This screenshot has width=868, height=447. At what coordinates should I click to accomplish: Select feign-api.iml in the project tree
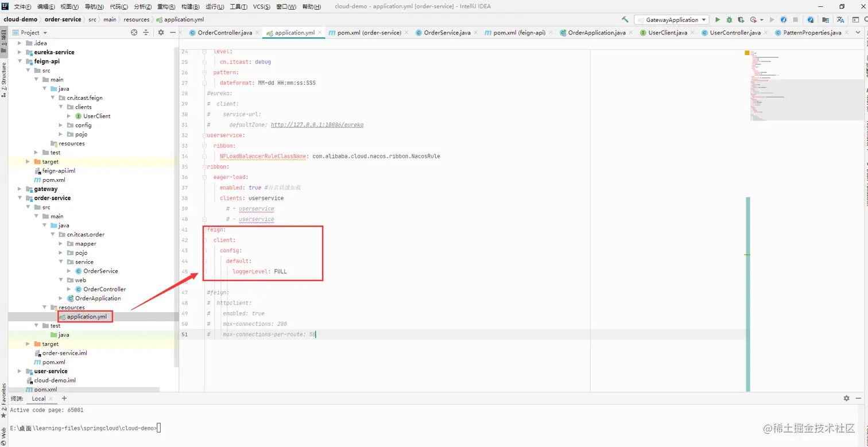click(x=59, y=171)
